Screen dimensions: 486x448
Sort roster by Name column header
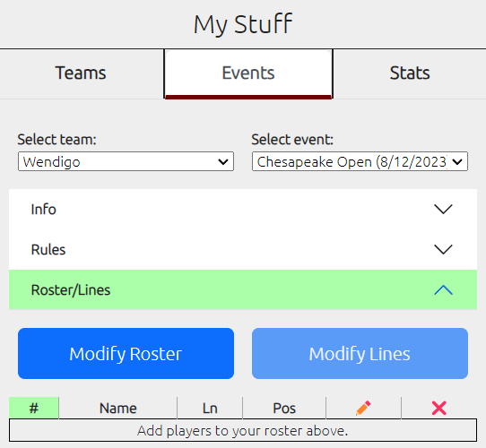tap(118, 408)
